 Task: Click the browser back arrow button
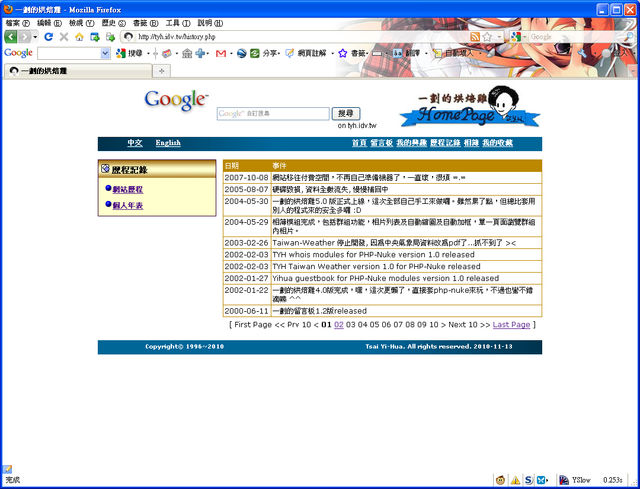tap(11, 37)
